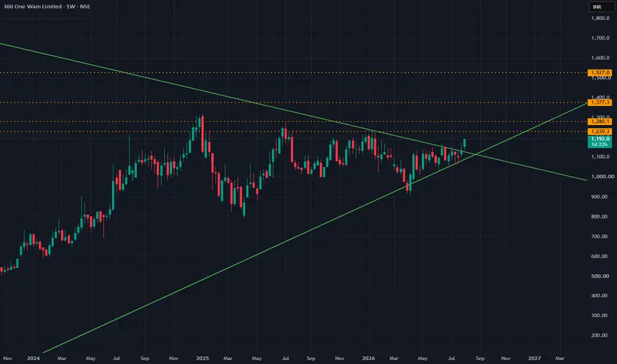Click the 500.00 price axis label

pyautogui.click(x=599, y=276)
